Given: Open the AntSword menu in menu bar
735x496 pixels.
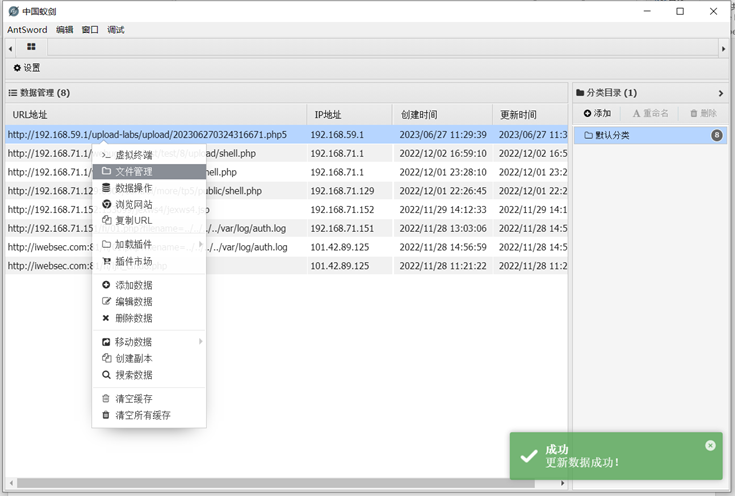Looking at the screenshot, I should pos(27,30).
